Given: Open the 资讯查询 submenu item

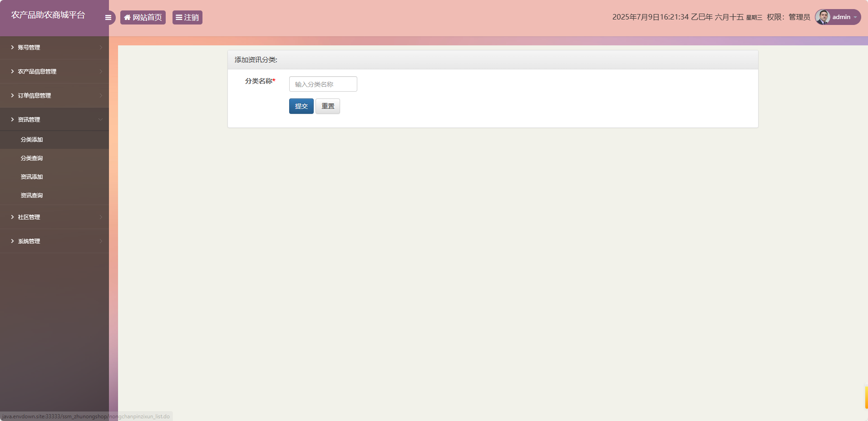Looking at the screenshot, I should pyautogui.click(x=54, y=196).
